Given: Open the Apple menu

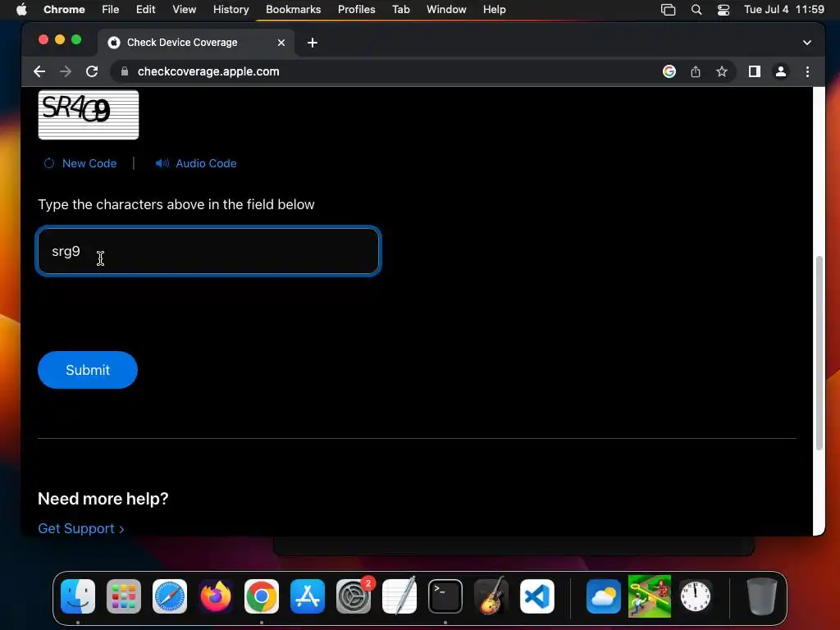Looking at the screenshot, I should point(21,10).
